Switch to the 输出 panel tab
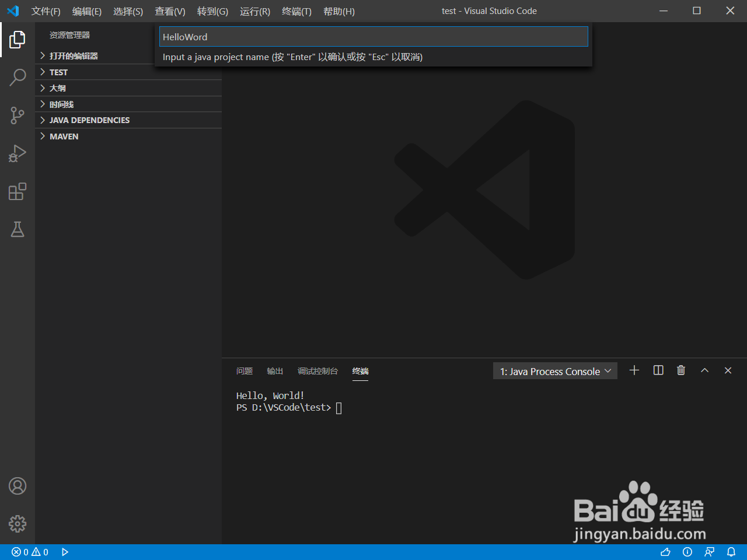 point(275,371)
